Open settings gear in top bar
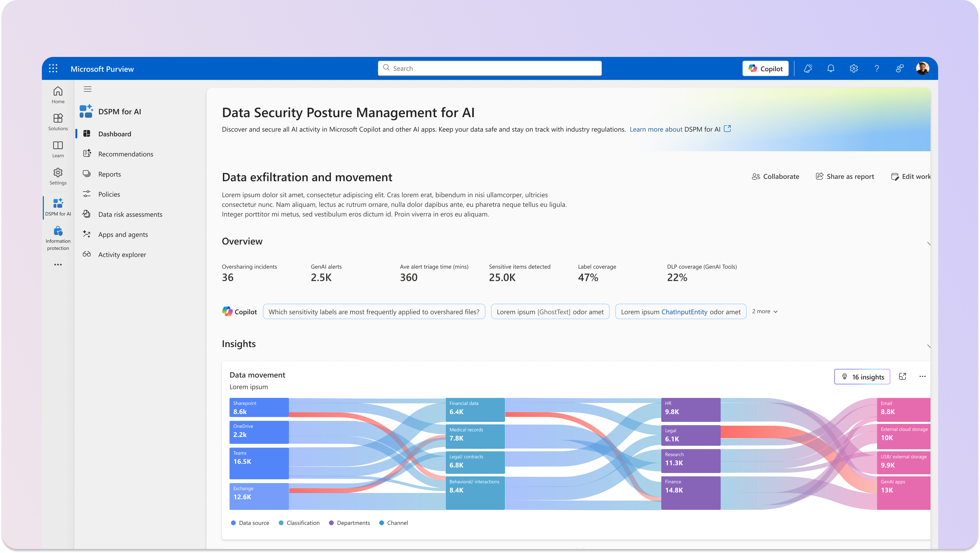The width and height of the screenshot is (980, 553). (x=854, y=68)
